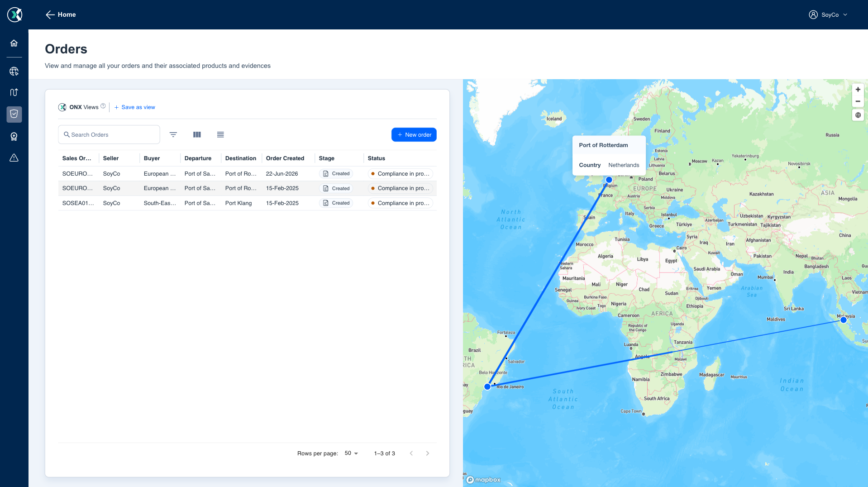Click the Search Orders input field
Image resolution: width=868 pixels, height=487 pixels.
tap(109, 134)
